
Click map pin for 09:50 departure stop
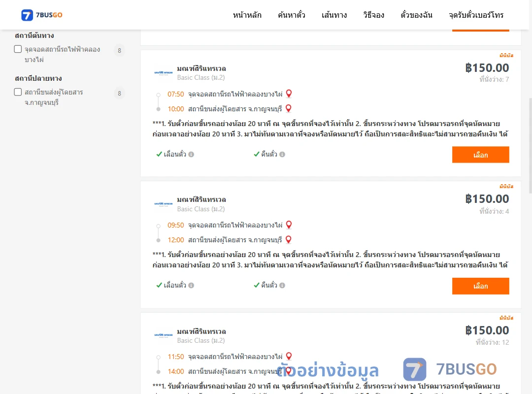pos(289,225)
